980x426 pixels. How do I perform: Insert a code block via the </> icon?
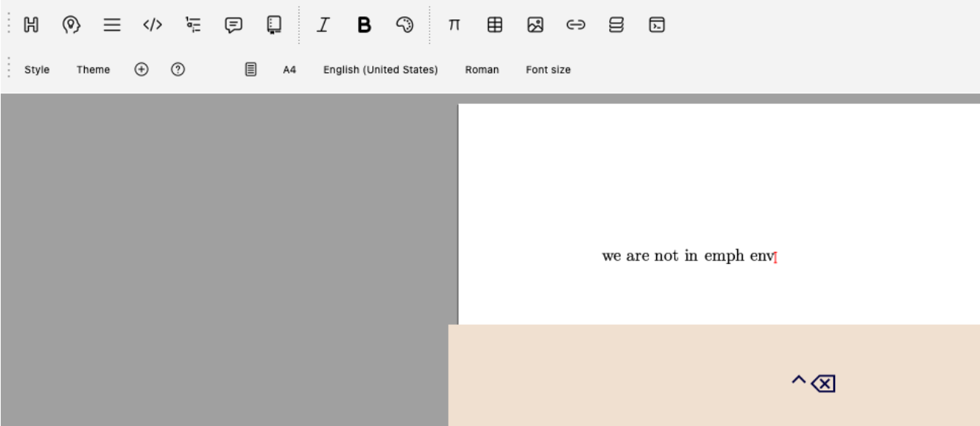pos(152,25)
